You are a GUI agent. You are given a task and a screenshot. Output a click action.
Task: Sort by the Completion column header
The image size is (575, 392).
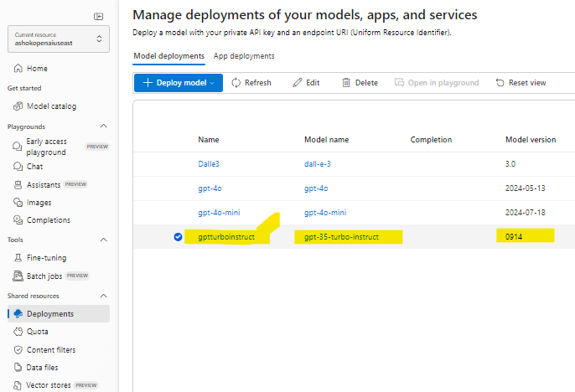click(x=431, y=140)
